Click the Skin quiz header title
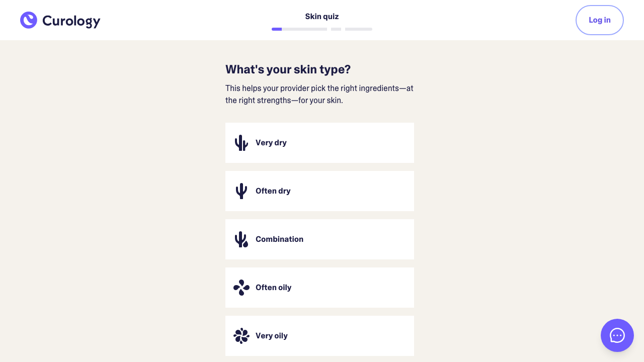The width and height of the screenshot is (644, 362). pos(322,17)
